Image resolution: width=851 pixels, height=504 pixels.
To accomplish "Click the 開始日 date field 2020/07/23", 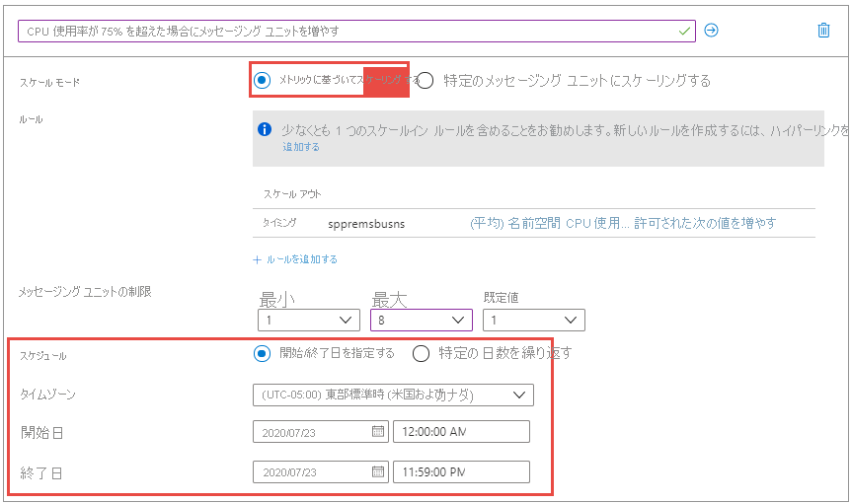I will [x=320, y=432].
